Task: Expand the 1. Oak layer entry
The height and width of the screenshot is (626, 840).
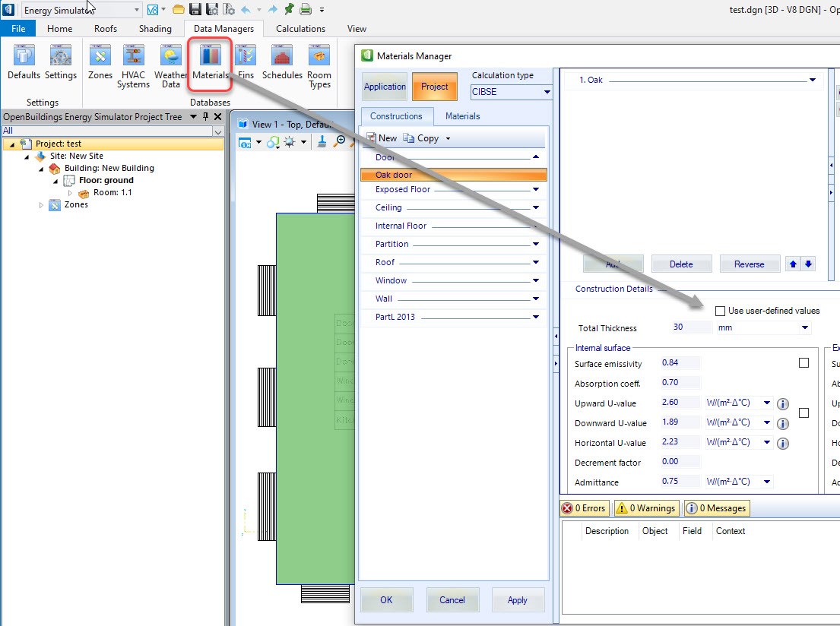Action: (x=812, y=80)
